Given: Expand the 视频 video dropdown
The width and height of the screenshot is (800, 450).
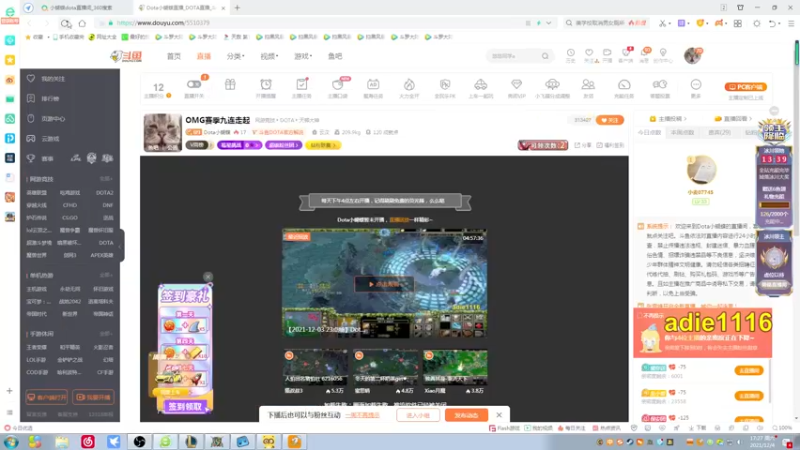Looking at the screenshot, I should pos(269,56).
